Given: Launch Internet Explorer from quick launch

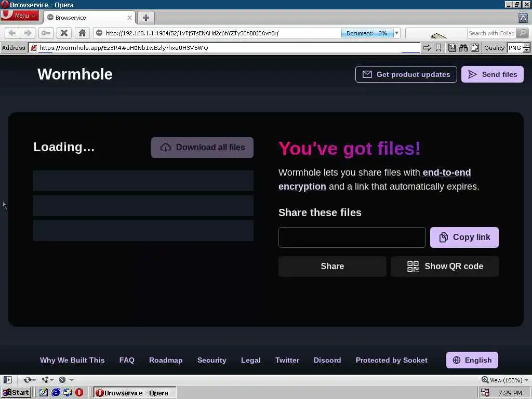Looking at the screenshot, I should pos(56,393).
